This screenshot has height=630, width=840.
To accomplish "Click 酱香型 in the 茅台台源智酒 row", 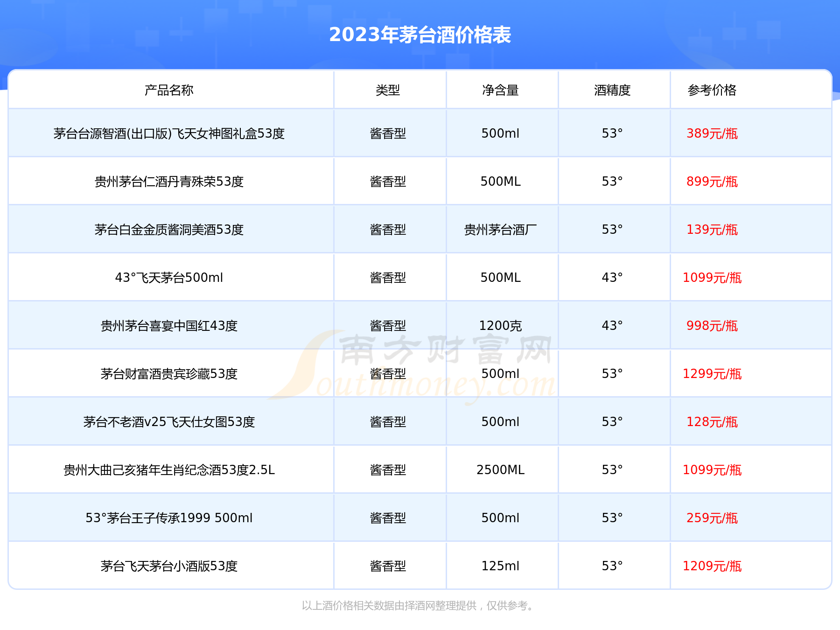I will (x=388, y=134).
